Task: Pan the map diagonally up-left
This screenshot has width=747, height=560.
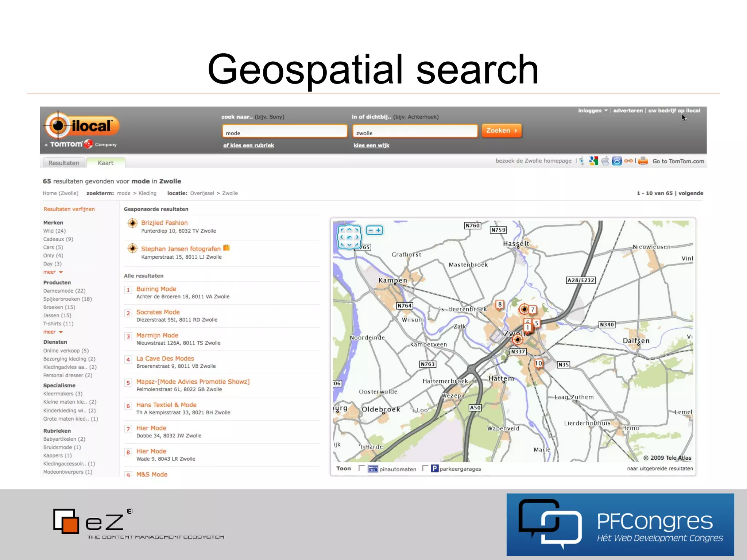Action: click(342, 230)
